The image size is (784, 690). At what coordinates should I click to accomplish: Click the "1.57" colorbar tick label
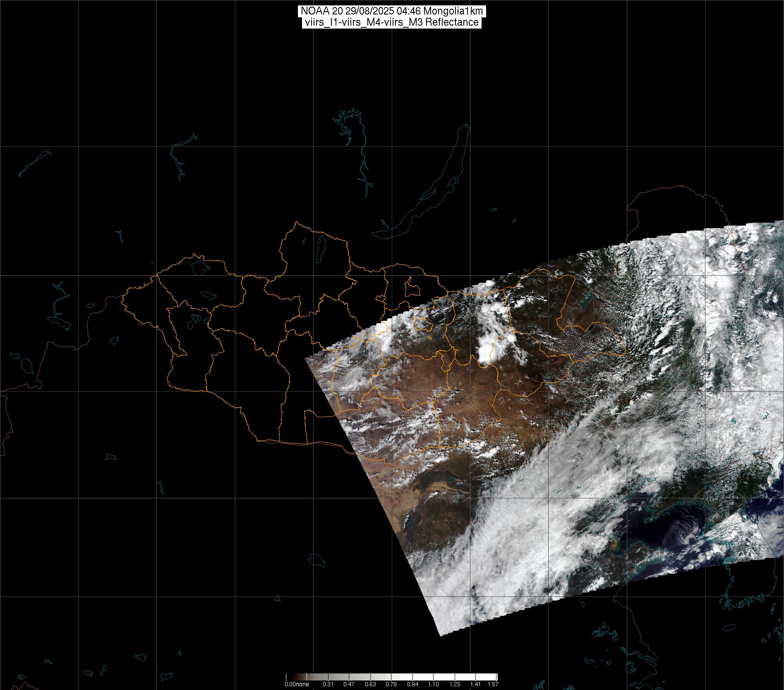pos(493,684)
